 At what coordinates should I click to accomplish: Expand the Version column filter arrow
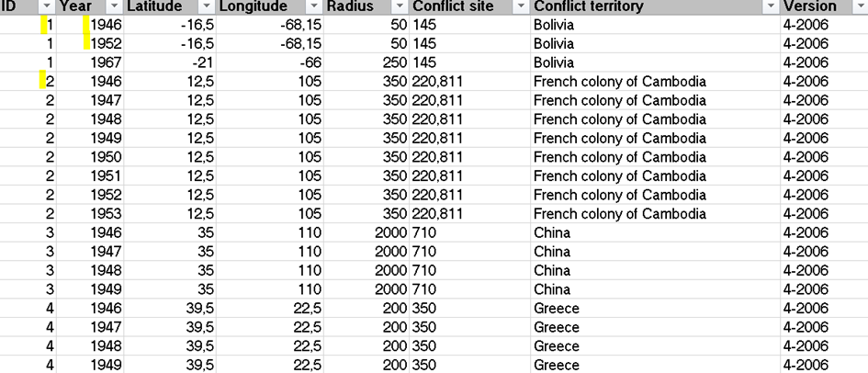coord(862,7)
